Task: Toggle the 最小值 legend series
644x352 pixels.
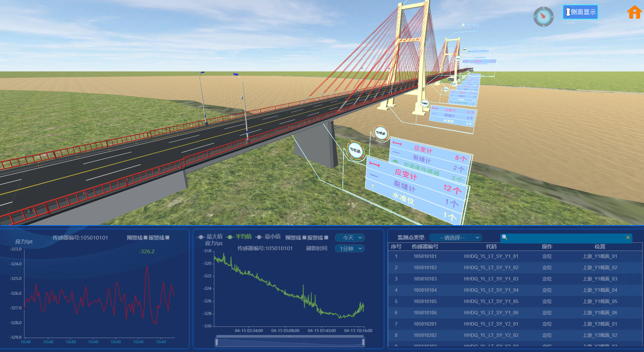Action: pos(268,237)
